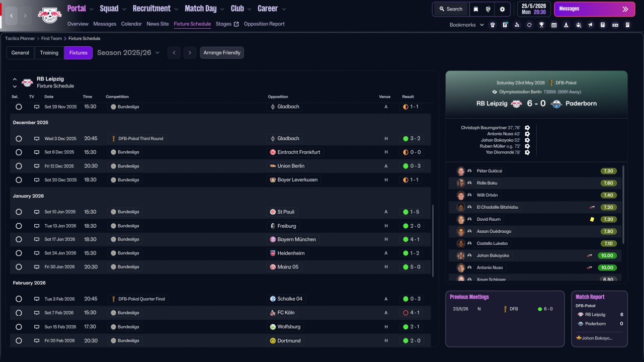Expand the Career menu chevron
Viewport: 644px width, 362px height.
pos(284,9)
